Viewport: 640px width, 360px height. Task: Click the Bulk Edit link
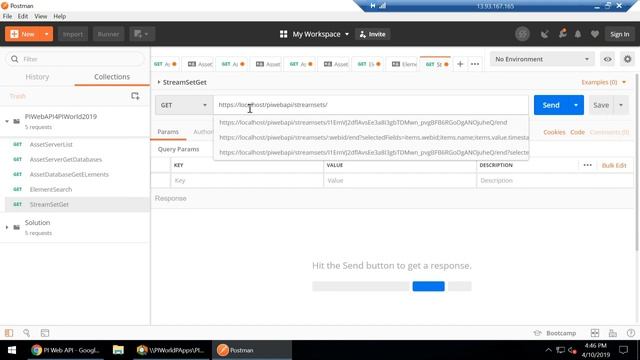coord(614,165)
